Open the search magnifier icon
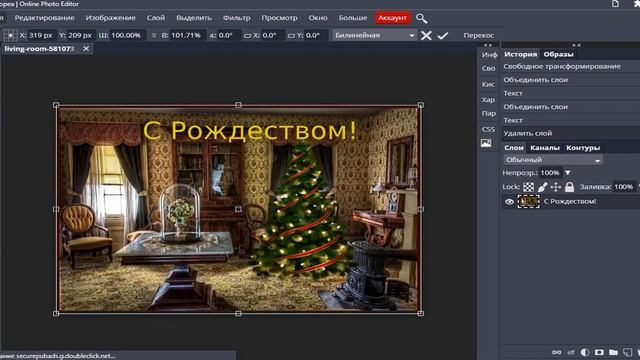The image size is (640, 360). 422,18
